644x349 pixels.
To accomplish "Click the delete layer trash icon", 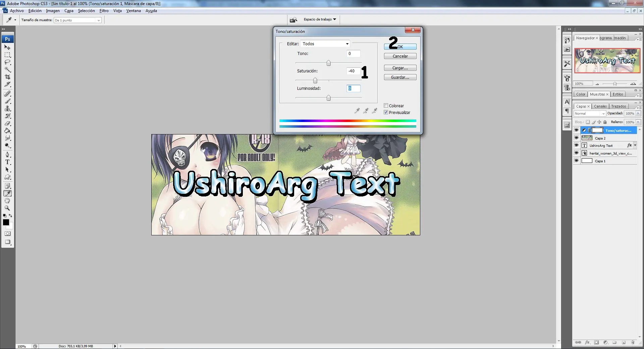I will 633,342.
